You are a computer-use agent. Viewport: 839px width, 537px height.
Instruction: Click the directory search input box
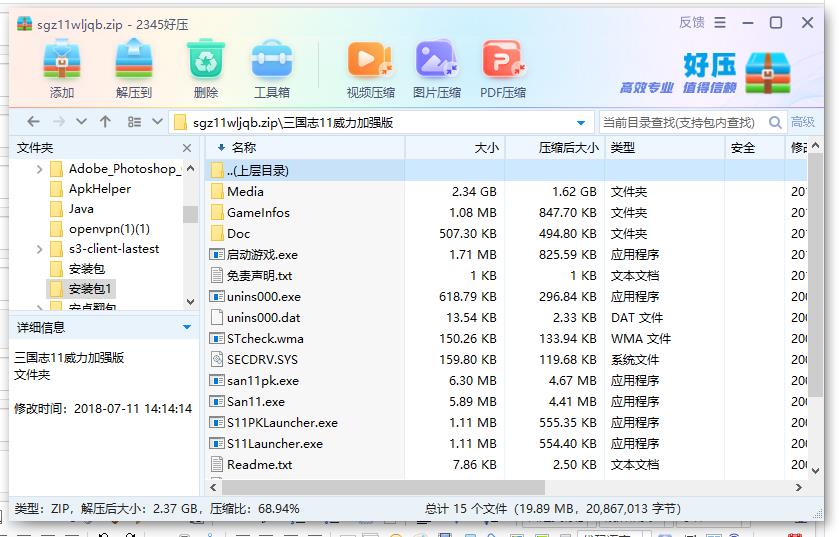pos(682,122)
